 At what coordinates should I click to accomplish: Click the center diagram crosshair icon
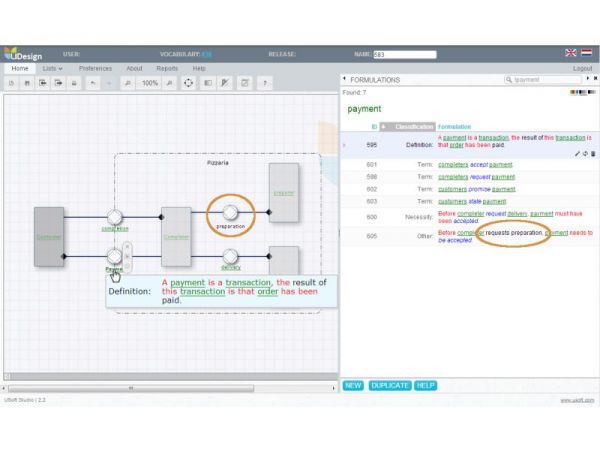pos(188,83)
